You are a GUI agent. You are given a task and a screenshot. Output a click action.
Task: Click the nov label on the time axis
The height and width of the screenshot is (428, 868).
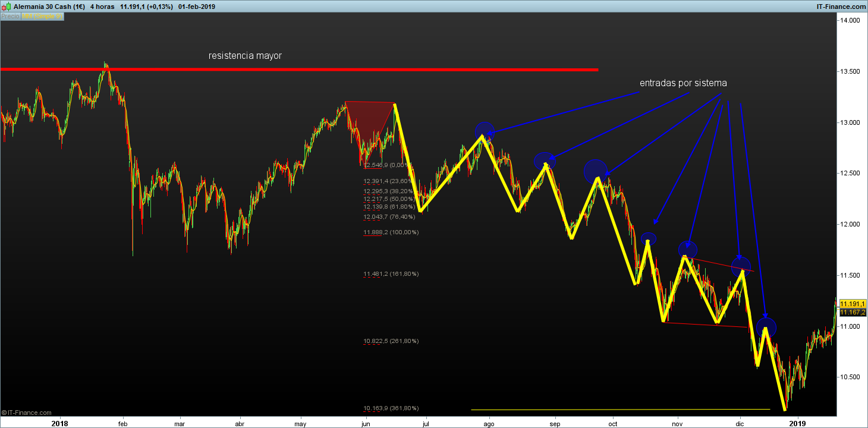click(677, 423)
